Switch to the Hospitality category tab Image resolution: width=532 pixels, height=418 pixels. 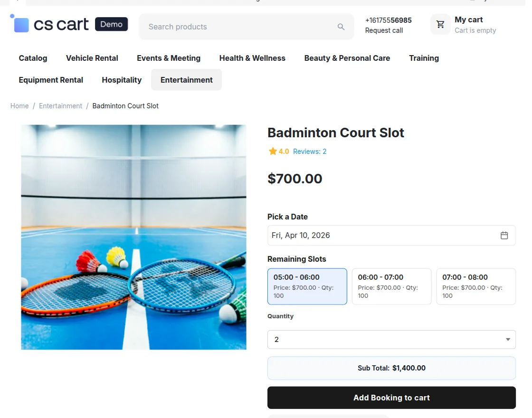click(x=122, y=80)
